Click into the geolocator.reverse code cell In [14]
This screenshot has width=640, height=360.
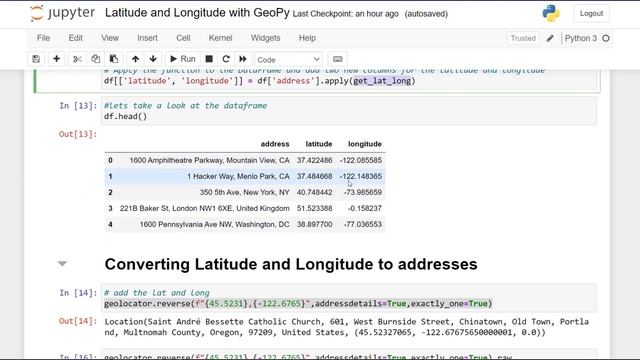(349, 298)
